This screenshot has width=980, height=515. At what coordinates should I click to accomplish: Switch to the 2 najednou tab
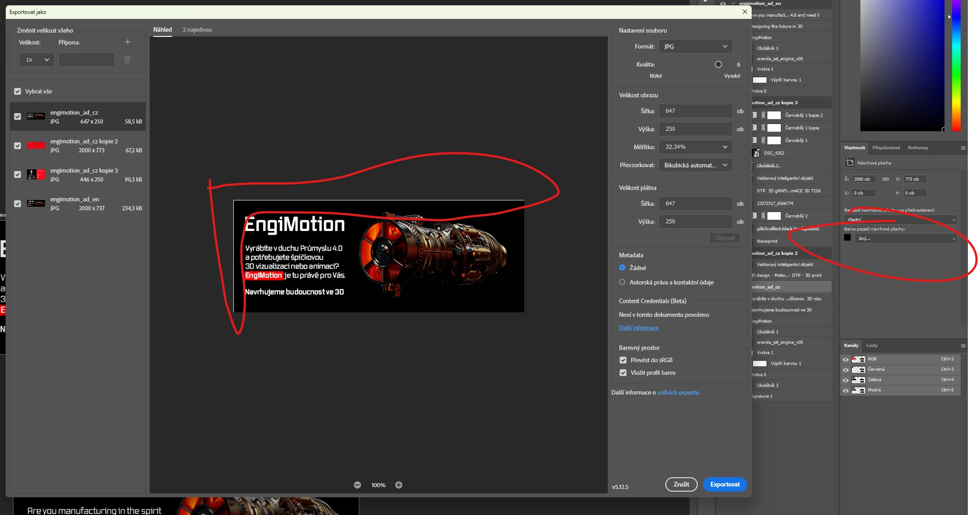pos(197,30)
